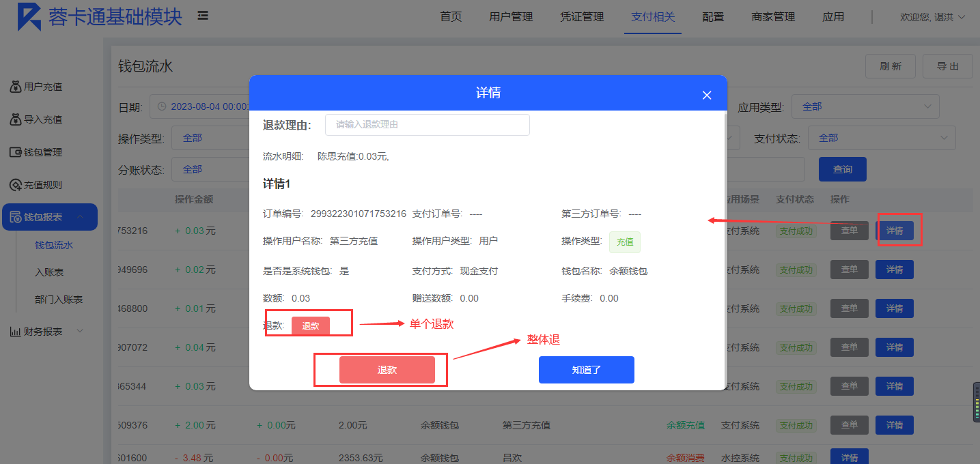Viewport: 980px width, 464px height.
Task: Click the 退款理由 input field
Action: 427,125
